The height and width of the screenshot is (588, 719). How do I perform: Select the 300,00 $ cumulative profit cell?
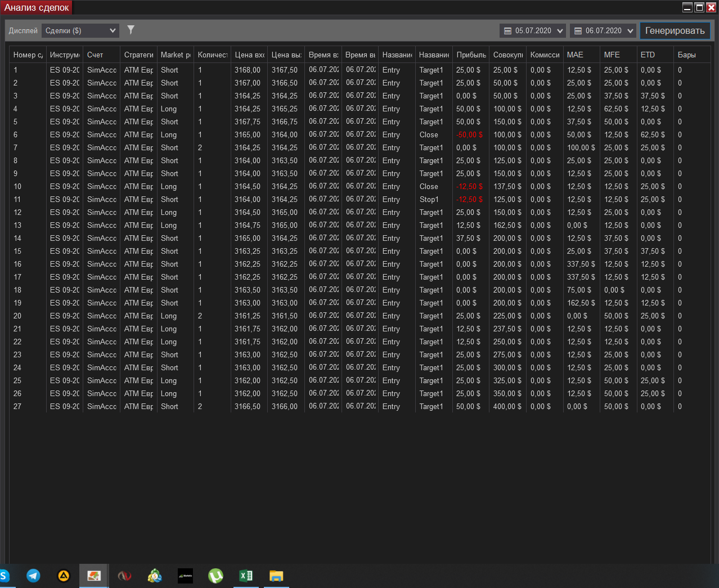(x=507, y=368)
